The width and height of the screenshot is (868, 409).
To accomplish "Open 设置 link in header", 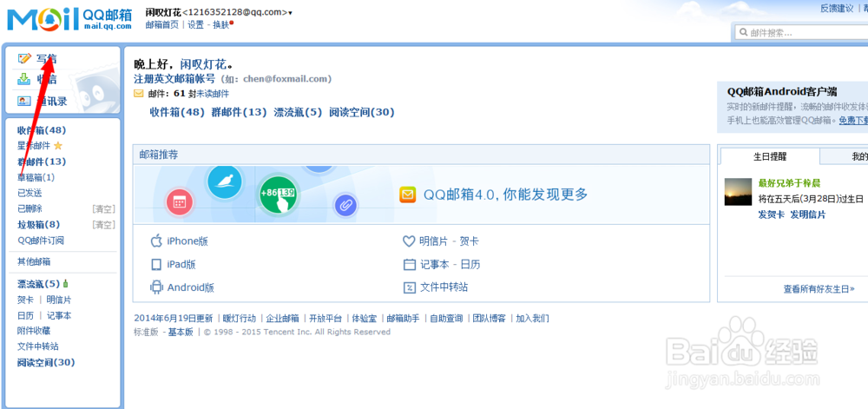I will [x=195, y=25].
